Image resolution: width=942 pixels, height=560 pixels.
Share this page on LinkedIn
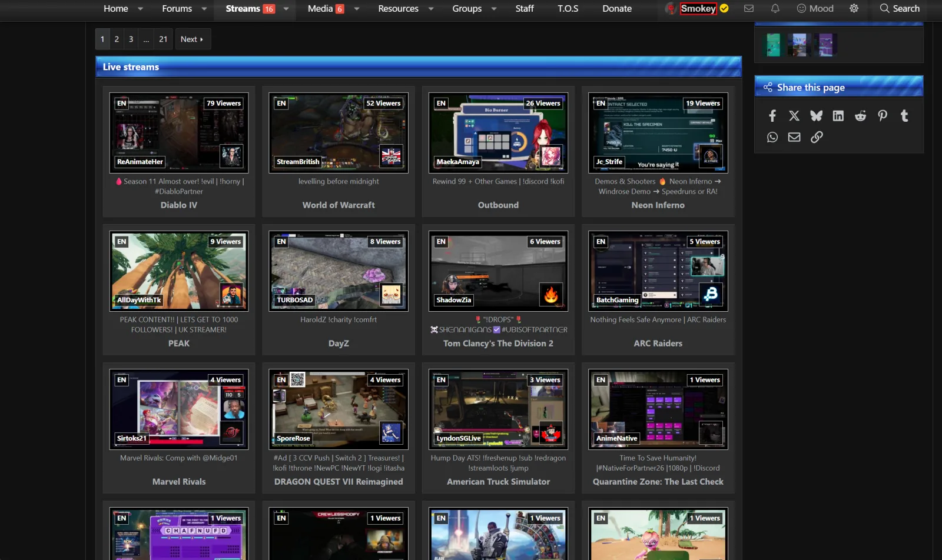838,116
